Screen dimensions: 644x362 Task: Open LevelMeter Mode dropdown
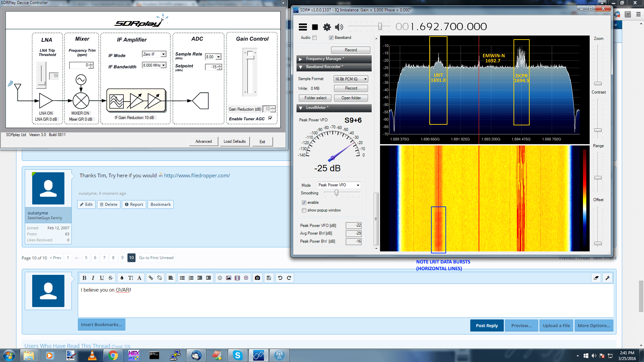coord(339,185)
